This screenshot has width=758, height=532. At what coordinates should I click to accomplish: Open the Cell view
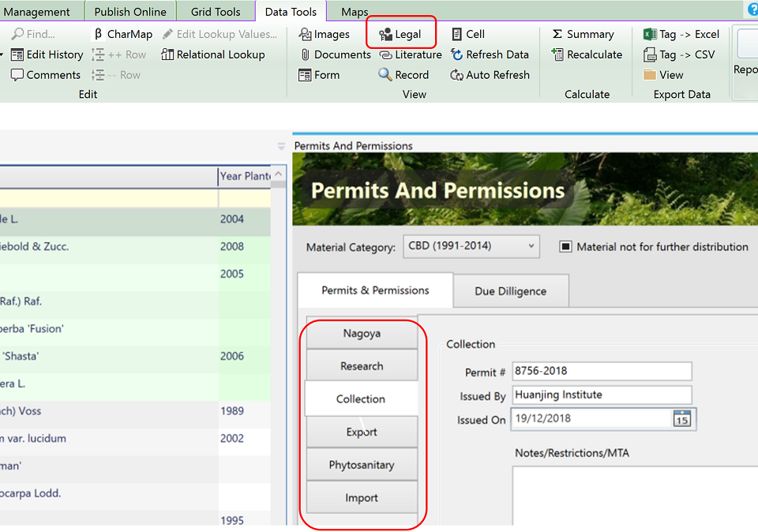(x=468, y=34)
